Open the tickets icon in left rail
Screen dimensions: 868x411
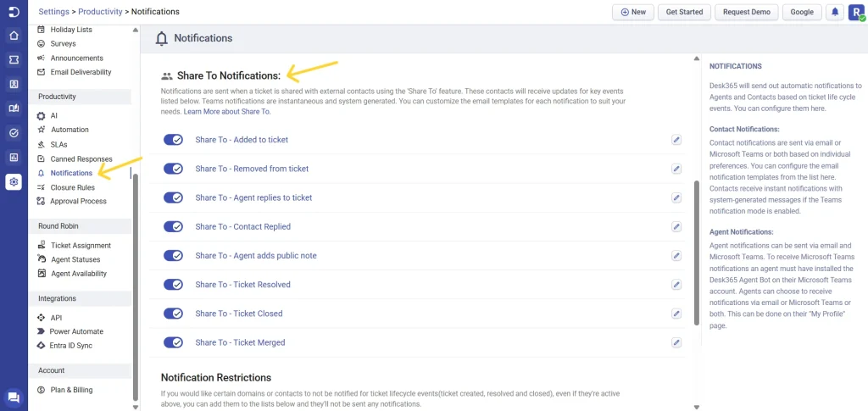pyautogui.click(x=14, y=60)
